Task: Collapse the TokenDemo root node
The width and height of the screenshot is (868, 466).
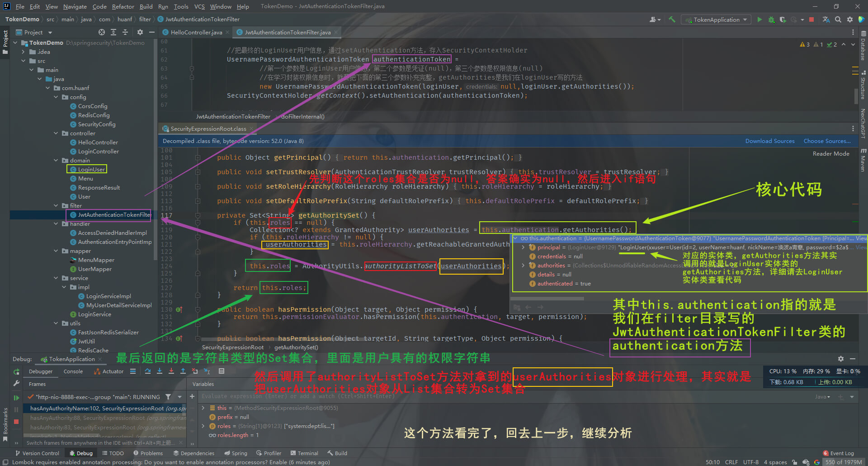Action: pyautogui.click(x=15, y=43)
